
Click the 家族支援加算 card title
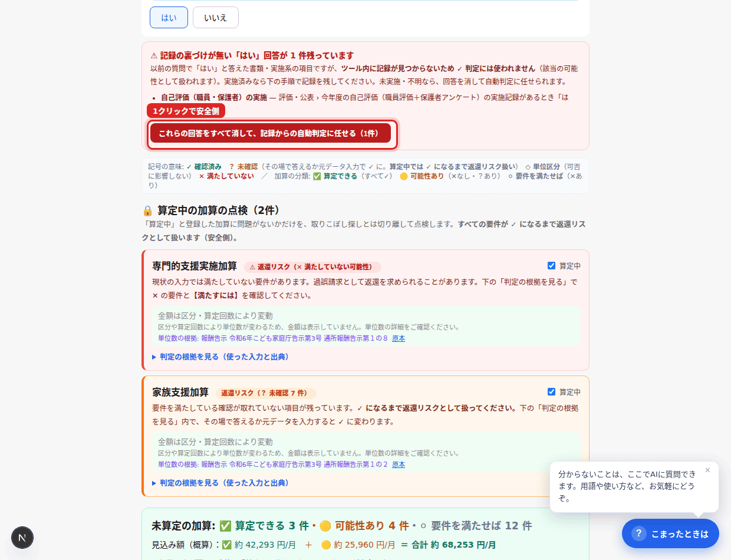pyautogui.click(x=180, y=393)
